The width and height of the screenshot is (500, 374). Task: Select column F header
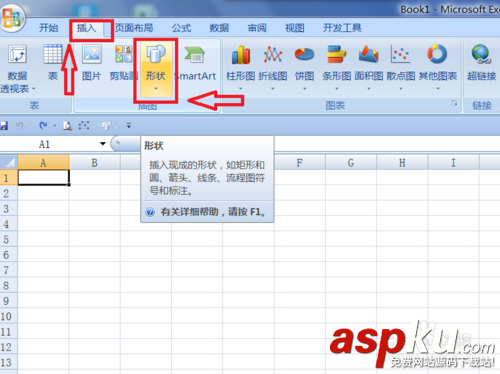300,163
